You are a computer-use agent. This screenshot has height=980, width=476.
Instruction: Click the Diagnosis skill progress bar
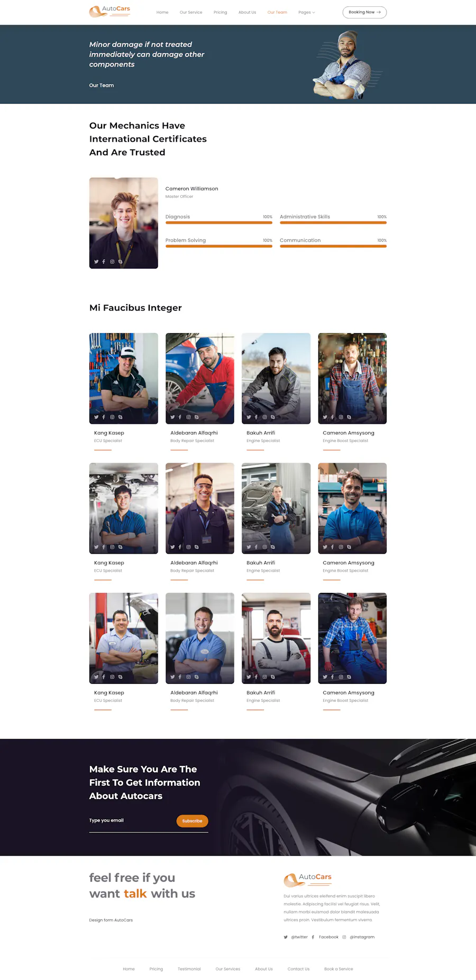click(x=219, y=223)
